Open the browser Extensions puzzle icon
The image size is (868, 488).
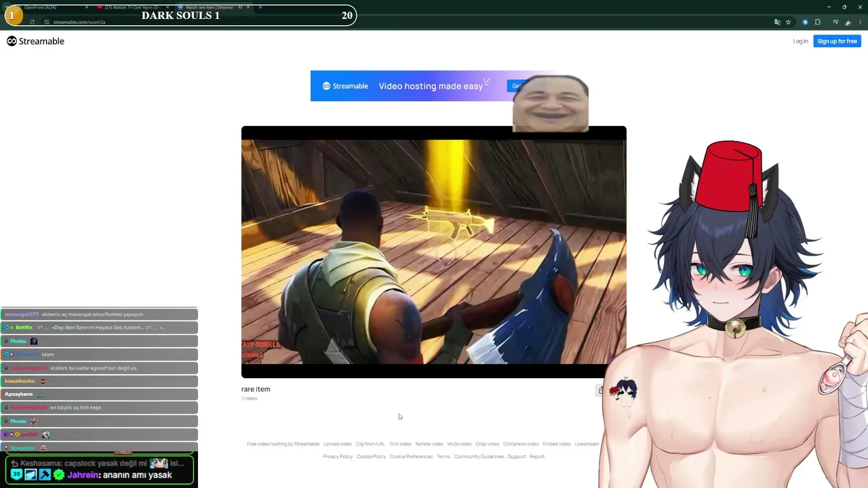point(817,22)
